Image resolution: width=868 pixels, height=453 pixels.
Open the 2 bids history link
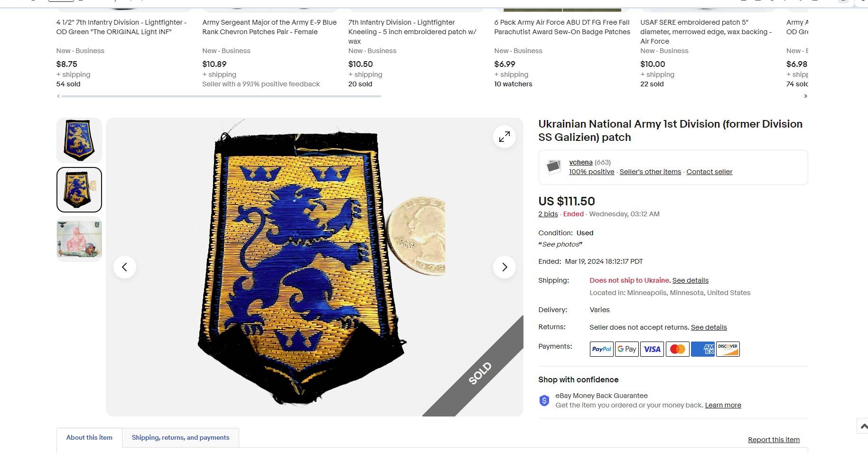[x=548, y=214]
